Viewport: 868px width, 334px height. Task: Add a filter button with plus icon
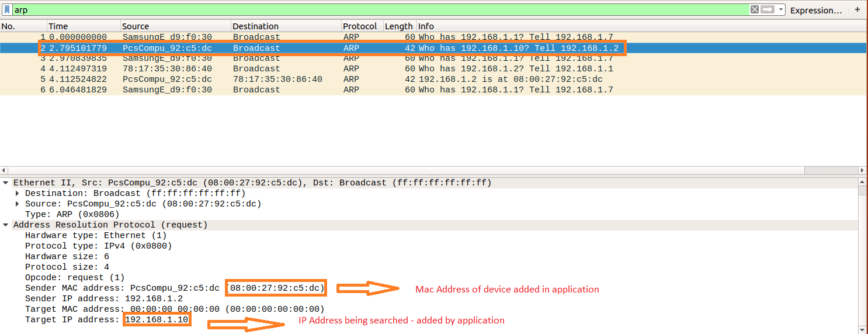857,10
